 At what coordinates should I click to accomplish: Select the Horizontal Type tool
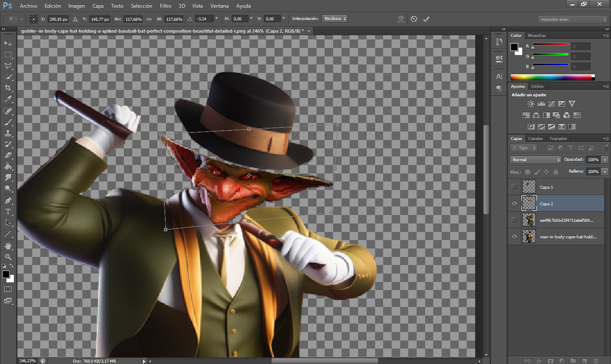[x=8, y=211]
